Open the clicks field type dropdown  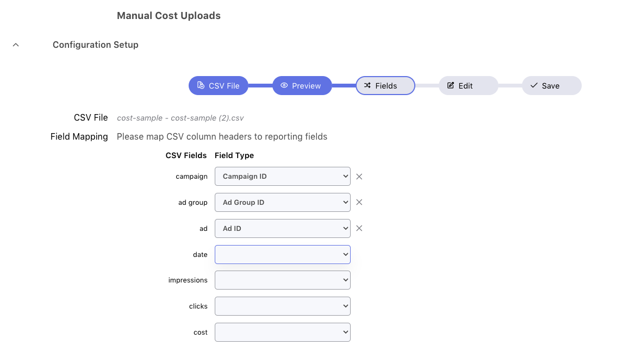click(x=282, y=306)
